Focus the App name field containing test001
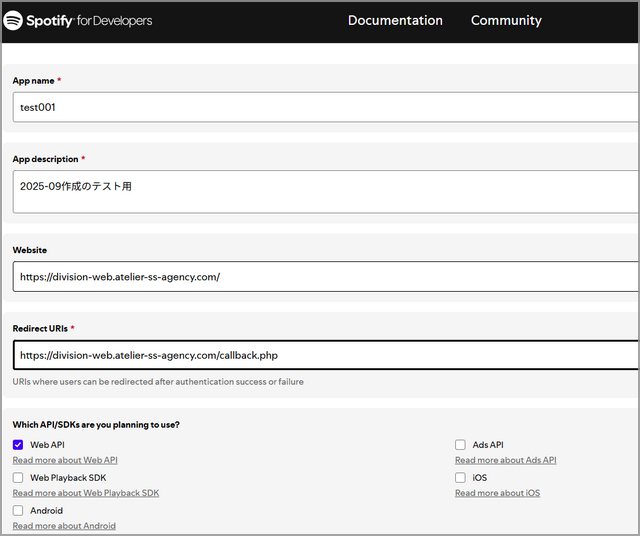This screenshot has height=536, width=640. (x=320, y=107)
